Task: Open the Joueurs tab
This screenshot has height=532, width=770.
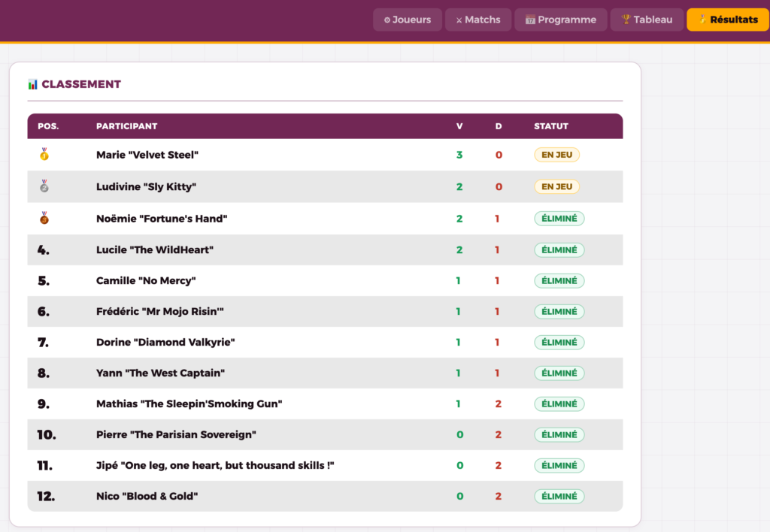Action: [407, 20]
